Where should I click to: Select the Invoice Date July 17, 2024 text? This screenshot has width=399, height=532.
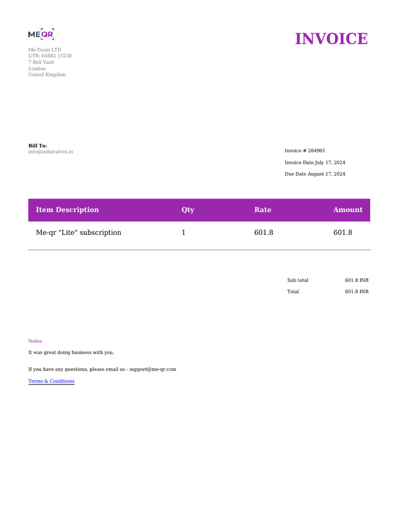click(315, 163)
